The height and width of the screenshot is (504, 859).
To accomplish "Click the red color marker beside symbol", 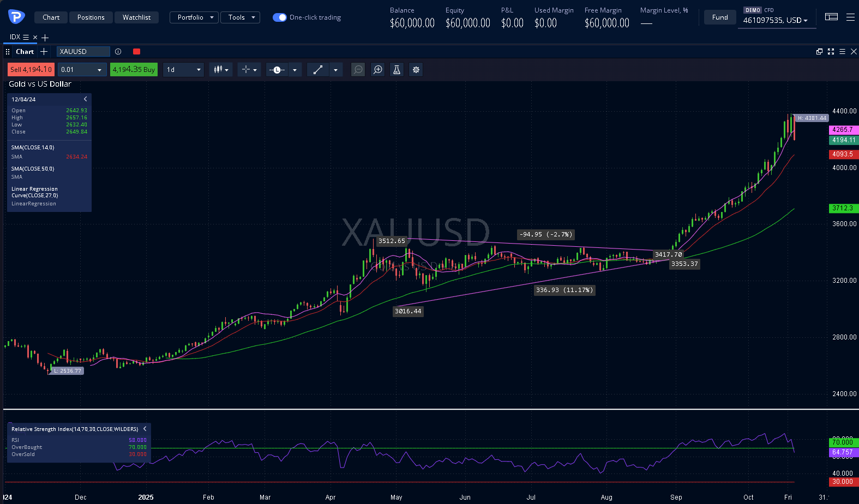I will (x=136, y=52).
